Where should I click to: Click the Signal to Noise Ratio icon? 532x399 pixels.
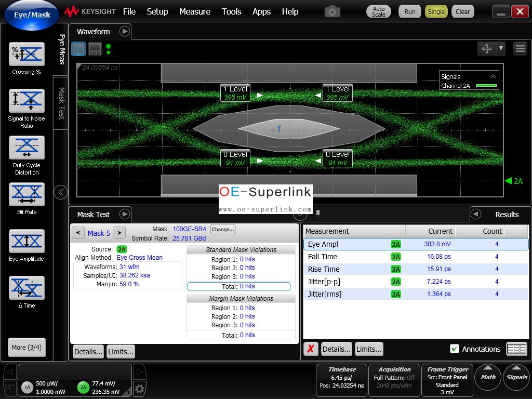click(27, 101)
